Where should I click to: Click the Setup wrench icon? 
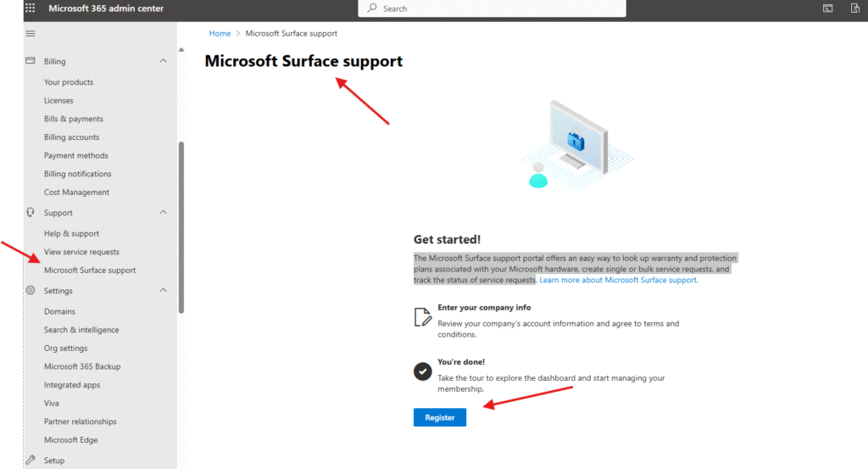coord(31,461)
